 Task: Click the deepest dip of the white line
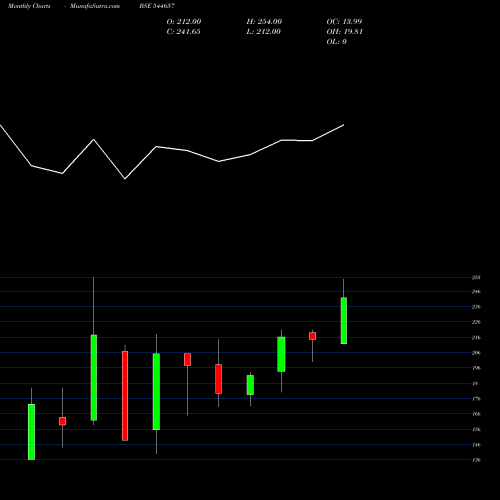point(125,179)
